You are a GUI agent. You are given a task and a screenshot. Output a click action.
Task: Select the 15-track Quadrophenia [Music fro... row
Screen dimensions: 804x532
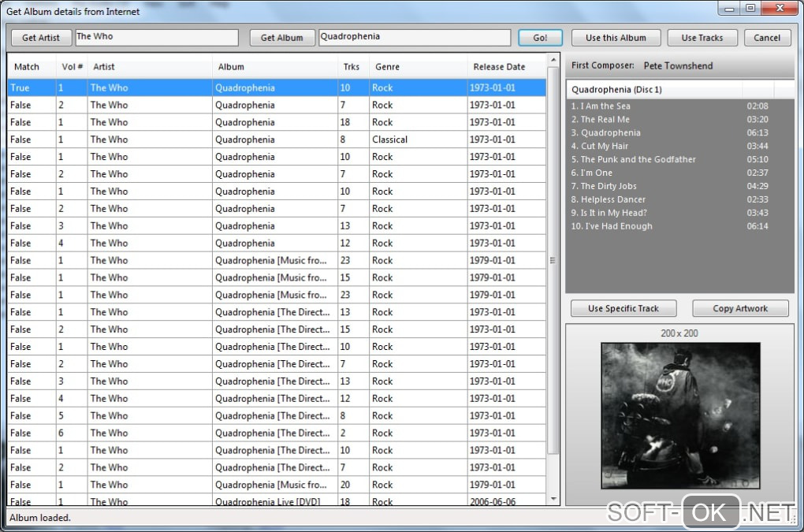pyautogui.click(x=277, y=277)
